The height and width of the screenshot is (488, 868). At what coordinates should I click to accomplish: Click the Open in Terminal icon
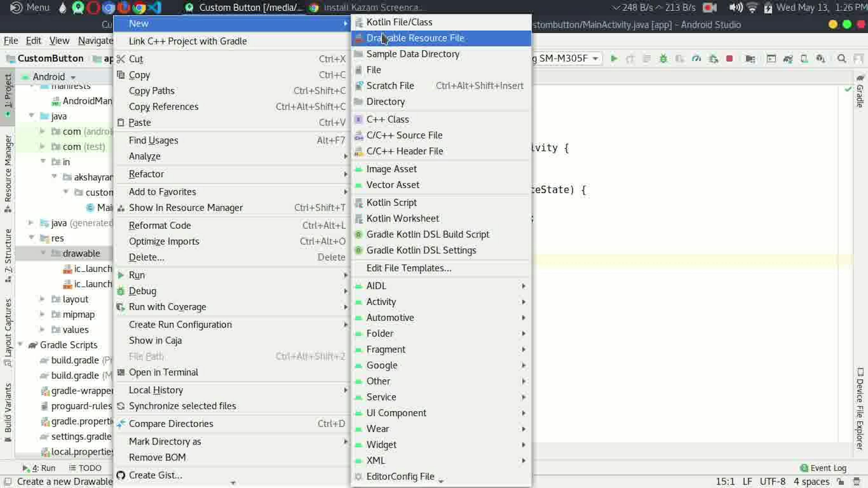click(x=121, y=372)
